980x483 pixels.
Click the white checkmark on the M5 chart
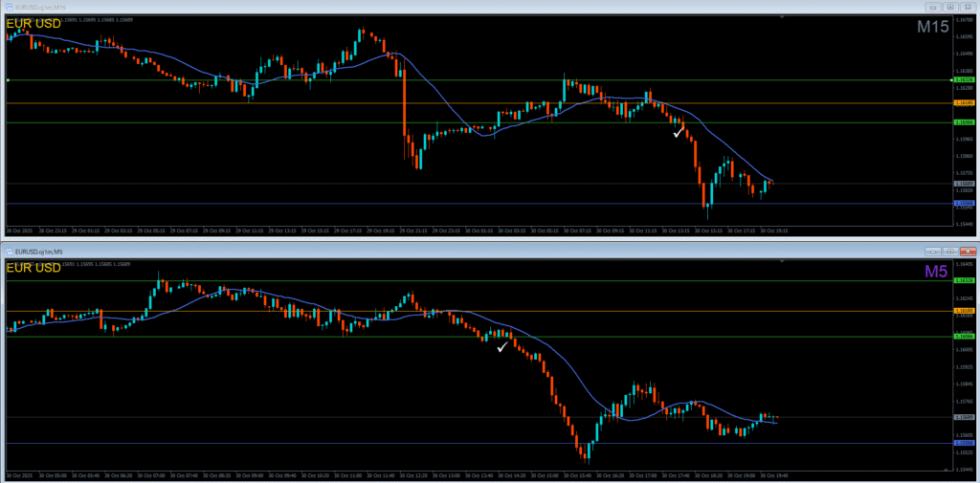pyautogui.click(x=501, y=347)
